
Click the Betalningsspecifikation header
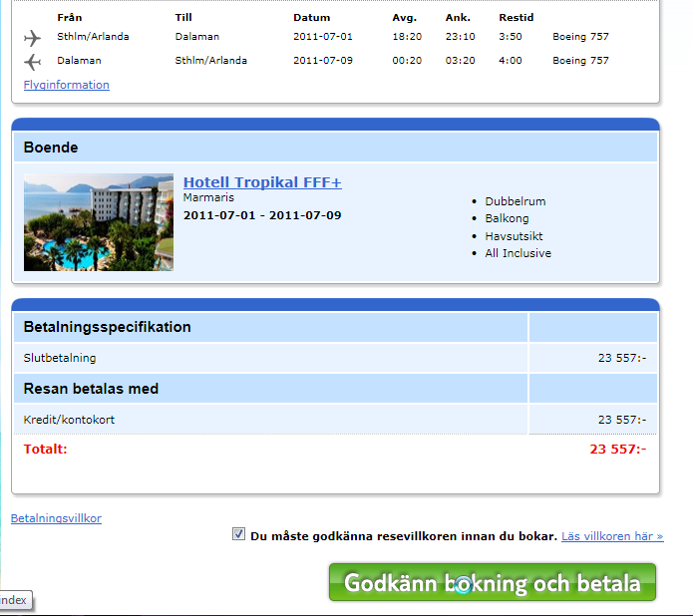(107, 327)
